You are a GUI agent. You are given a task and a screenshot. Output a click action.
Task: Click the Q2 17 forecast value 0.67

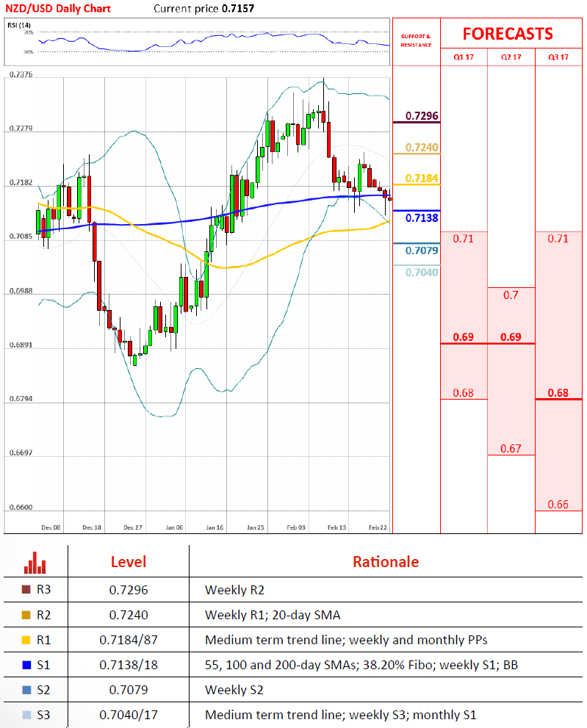pyautogui.click(x=511, y=449)
